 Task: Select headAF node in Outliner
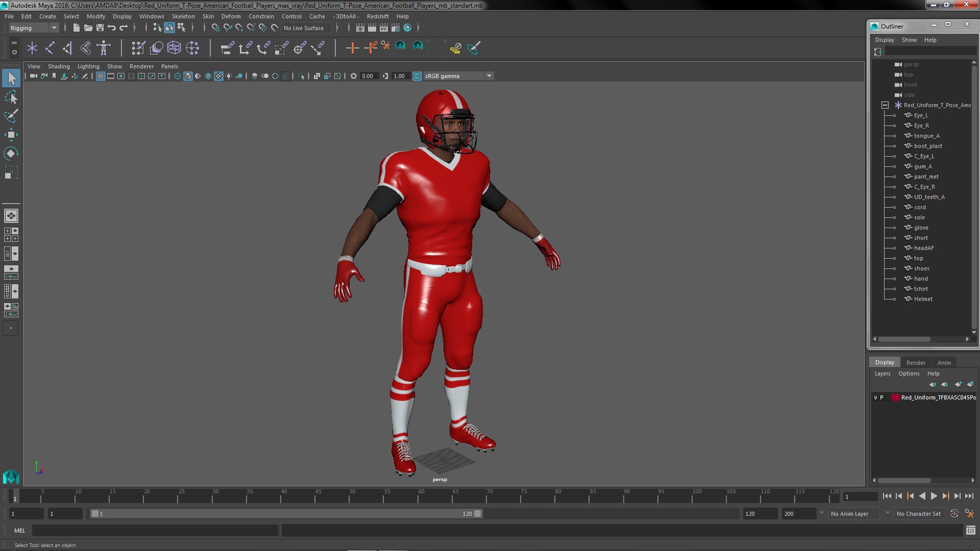pyautogui.click(x=924, y=248)
